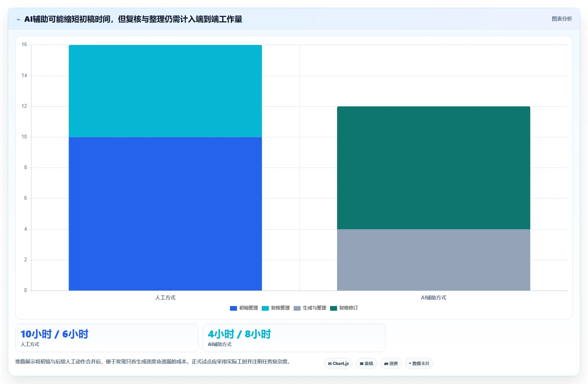Click the 10小时 / 6小时 stat value
This screenshot has width=588, height=384.
click(55, 334)
